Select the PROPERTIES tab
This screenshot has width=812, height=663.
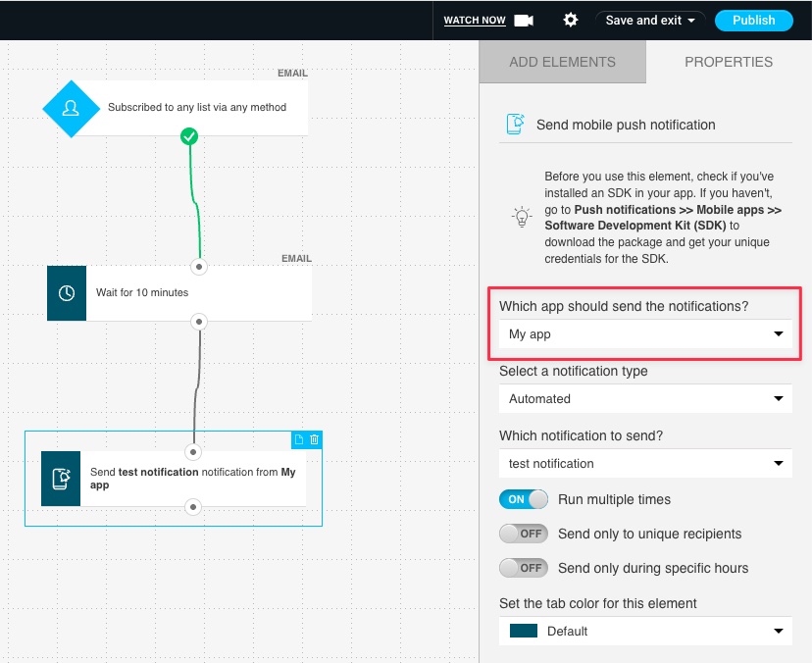[729, 62]
